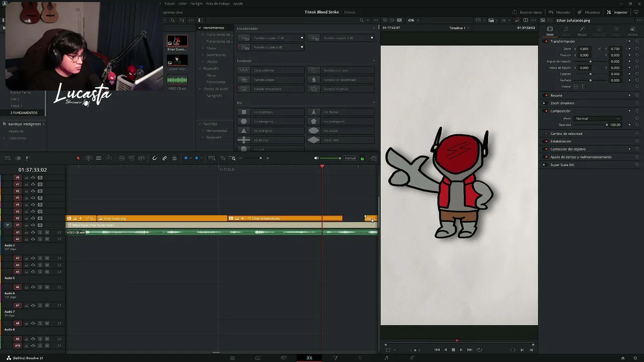Image resolution: width=644 pixels, height=362 pixels.
Task: Expand the Generadores tree item
Action: [203, 55]
